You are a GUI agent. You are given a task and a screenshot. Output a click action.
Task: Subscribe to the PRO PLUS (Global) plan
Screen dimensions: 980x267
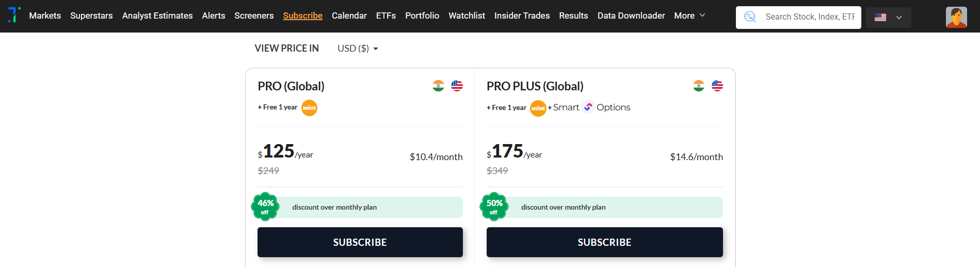(x=604, y=242)
